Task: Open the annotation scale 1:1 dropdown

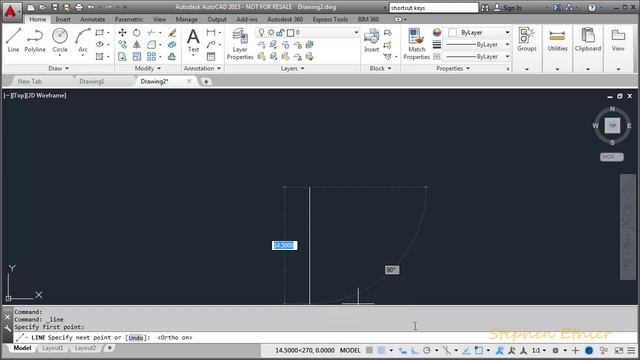Action: [539, 350]
